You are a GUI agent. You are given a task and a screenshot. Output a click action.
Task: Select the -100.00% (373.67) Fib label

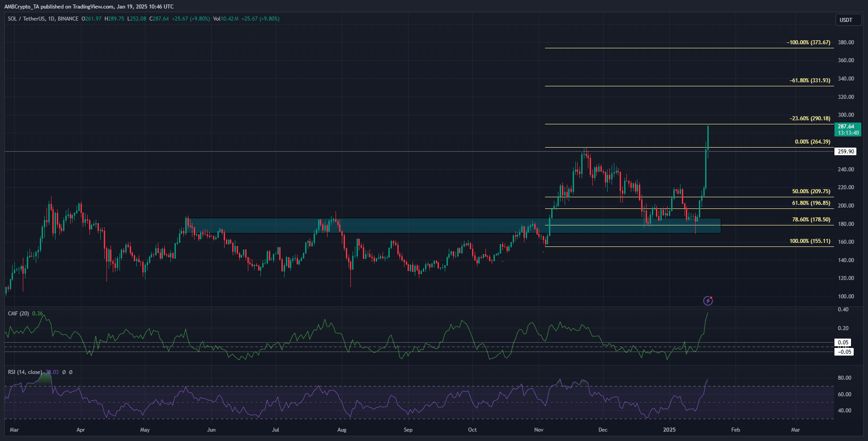click(x=808, y=42)
